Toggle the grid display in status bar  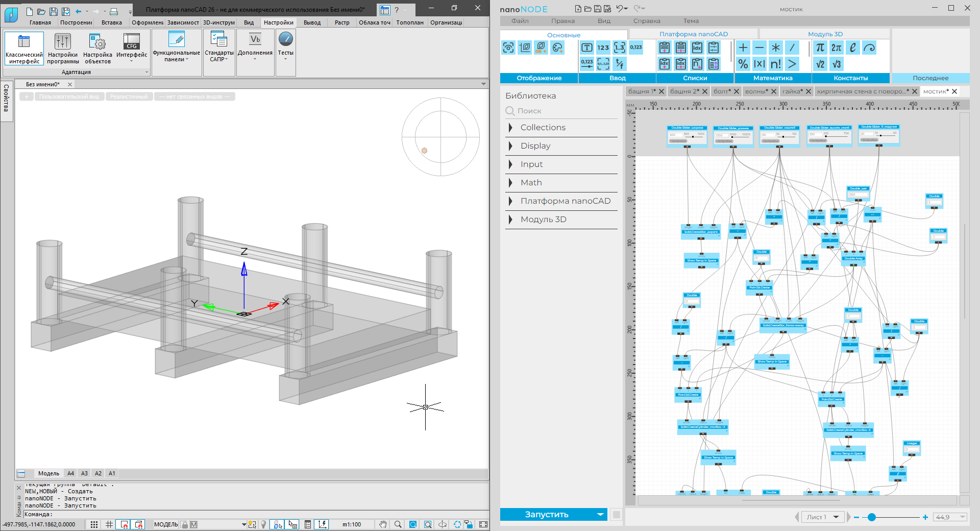tap(109, 524)
